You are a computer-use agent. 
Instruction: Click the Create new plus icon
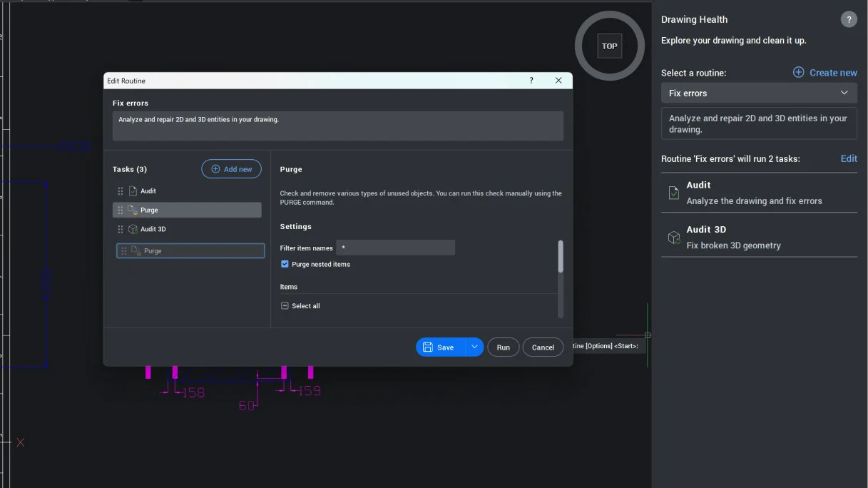tap(799, 72)
